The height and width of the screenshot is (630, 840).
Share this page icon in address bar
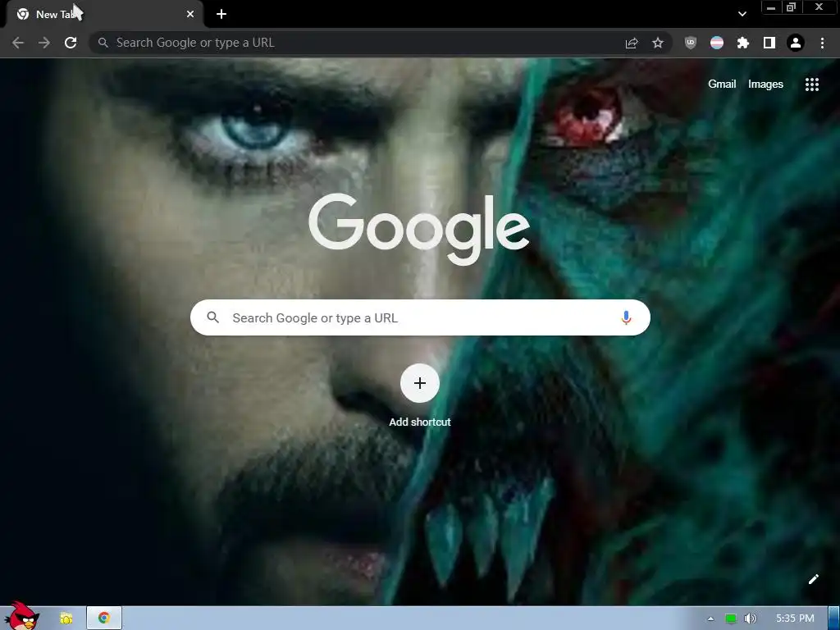tap(632, 43)
